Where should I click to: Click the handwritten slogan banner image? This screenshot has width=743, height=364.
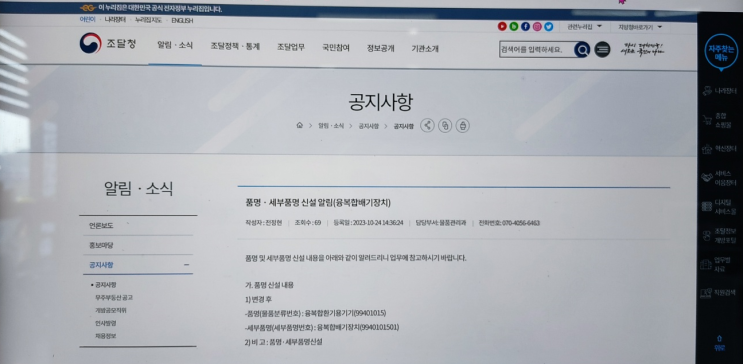click(x=642, y=49)
